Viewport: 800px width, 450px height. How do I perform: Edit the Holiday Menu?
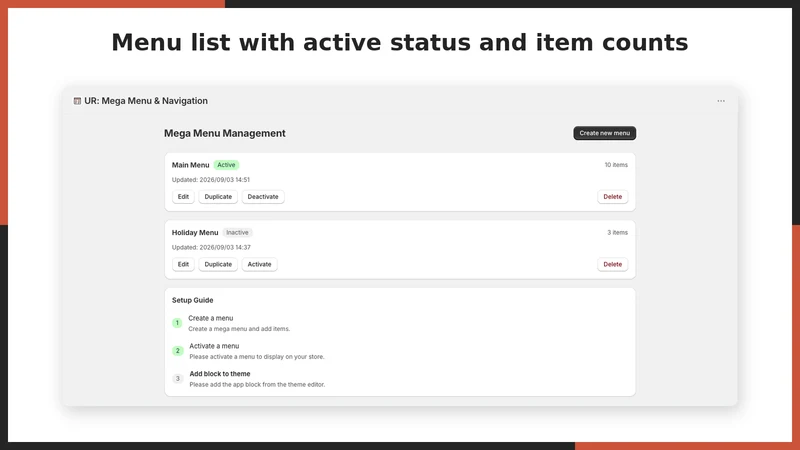tap(183, 264)
